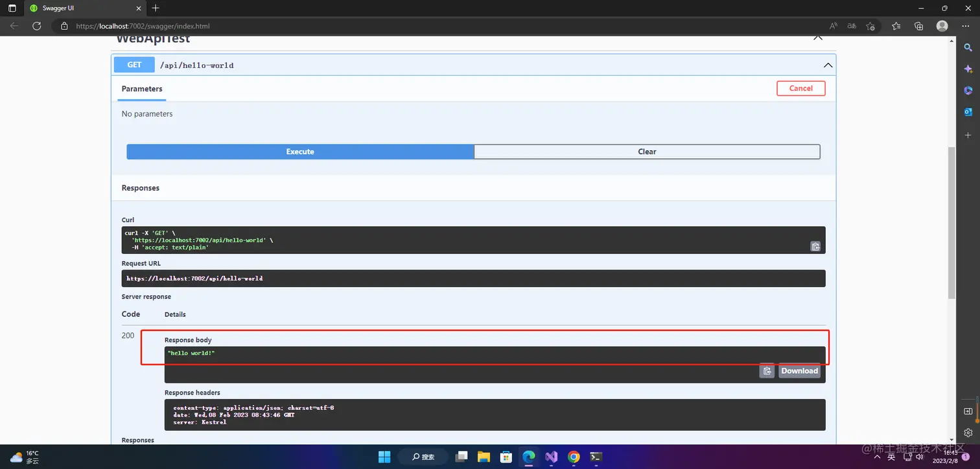Screen dimensions: 980x469
Task: Show hidden system tray icons
Action: [x=877, y=457]
